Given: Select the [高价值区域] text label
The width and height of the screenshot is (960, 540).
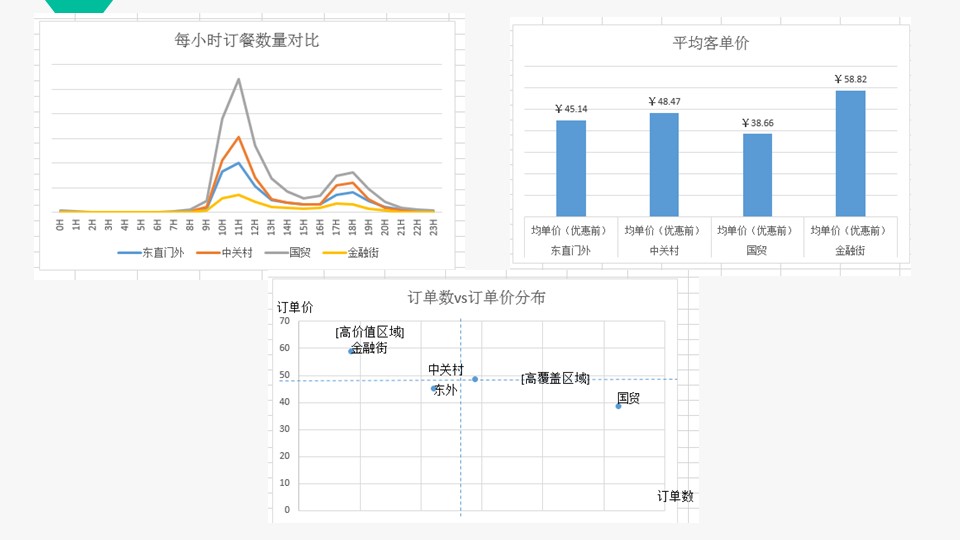Looking at the screenshot, I should 369,332.
